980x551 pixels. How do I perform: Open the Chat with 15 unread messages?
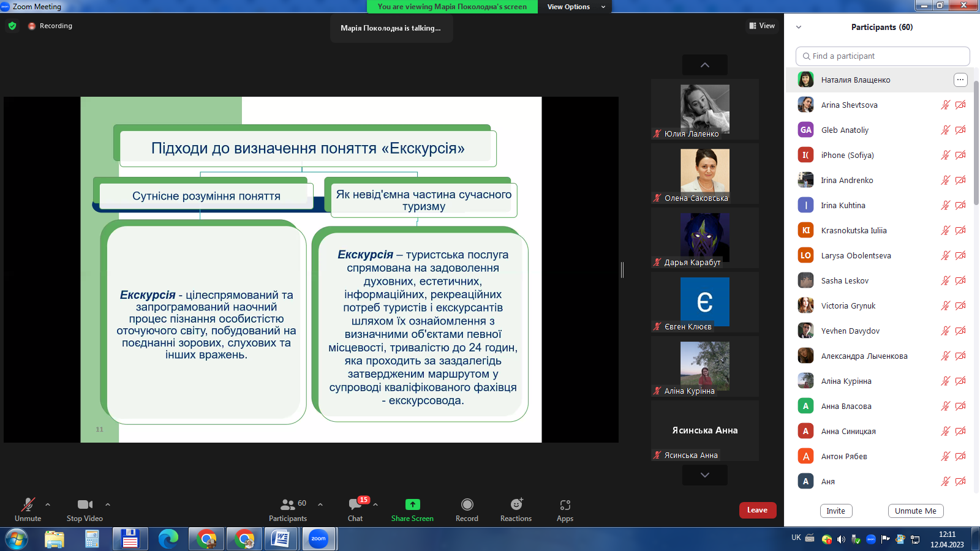356,504
